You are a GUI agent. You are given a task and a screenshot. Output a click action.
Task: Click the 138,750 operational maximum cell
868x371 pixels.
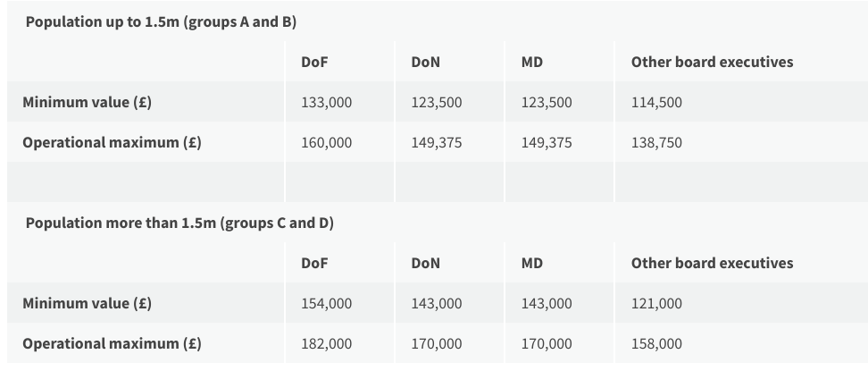pyautogui.click(x=656, y=143)
